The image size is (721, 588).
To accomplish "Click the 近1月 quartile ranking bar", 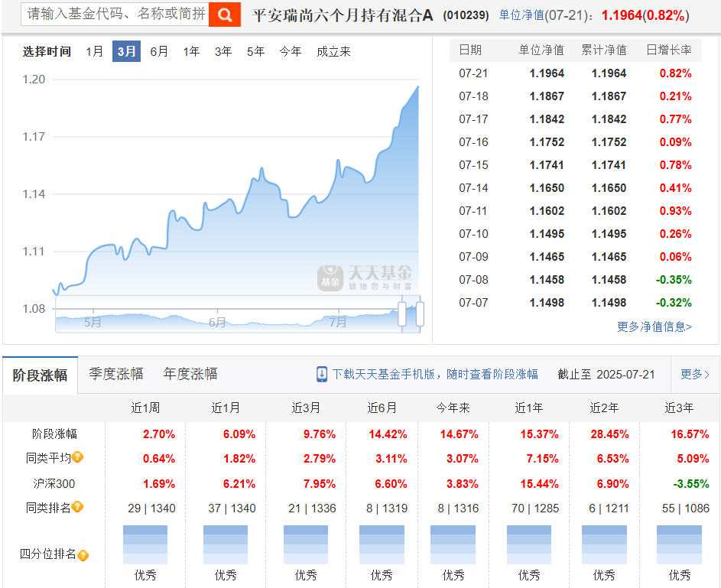I will (x=226, y=544).
